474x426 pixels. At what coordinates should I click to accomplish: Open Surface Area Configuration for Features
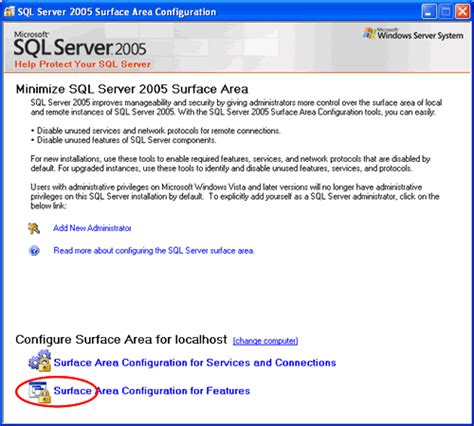(x=152, y=391)
